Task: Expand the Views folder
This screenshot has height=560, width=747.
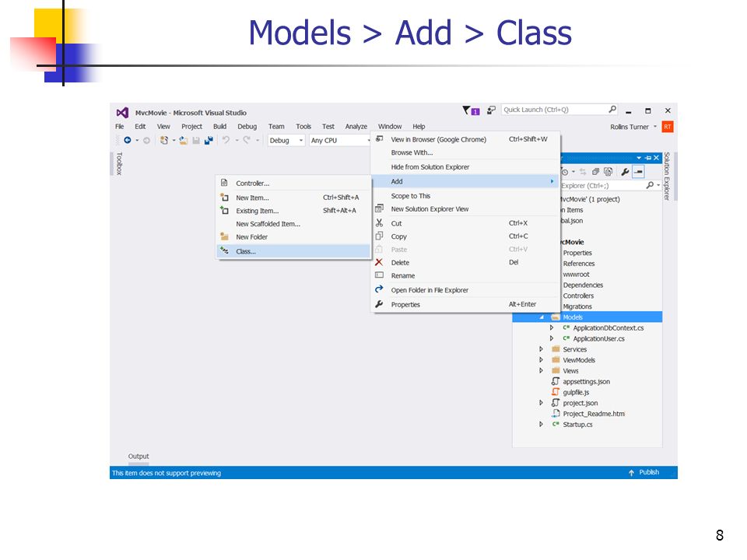Action: [x=542, y=370]
